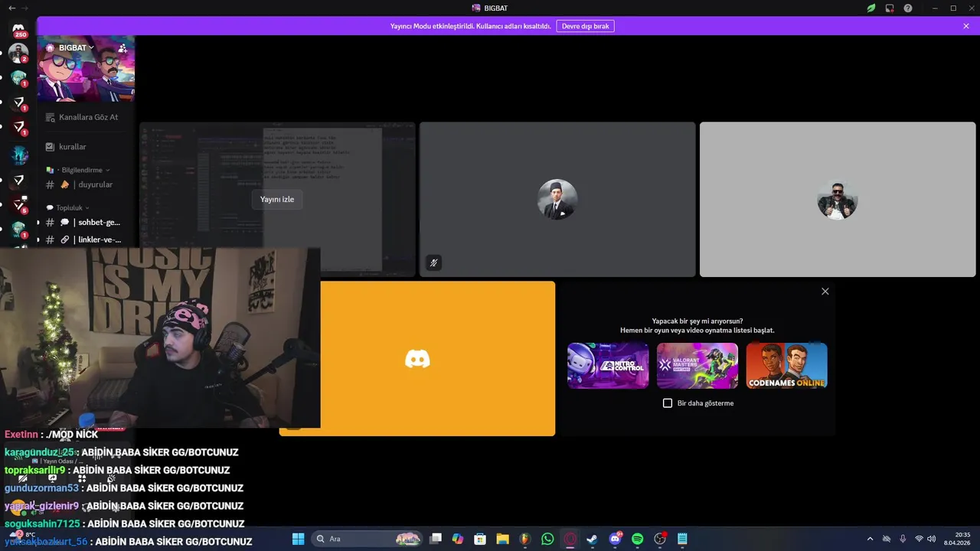The image size is (980, 551).
Task: Open Discord direct messages home icon
Action: coord(18,29)
